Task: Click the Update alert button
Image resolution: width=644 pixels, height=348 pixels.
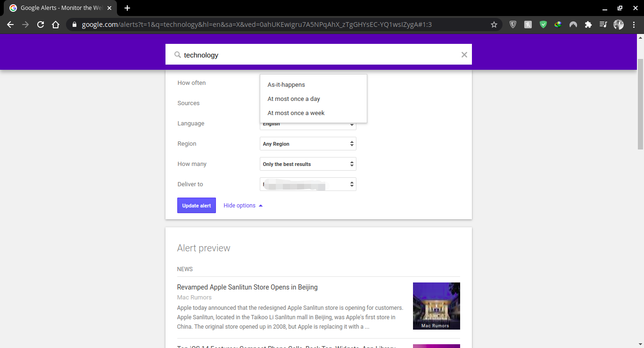Action: 197,206
